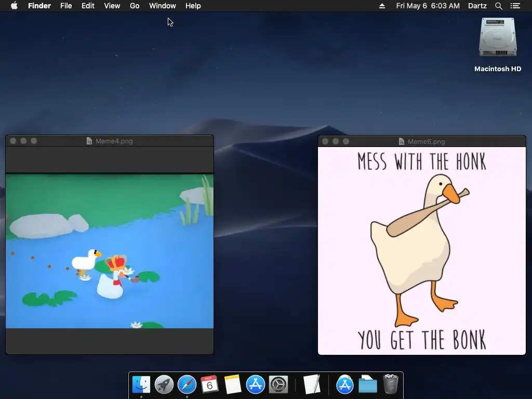This screenshot has height=399, width=532.
Task: Close the Meme4.png window
Action: (13, 141)
